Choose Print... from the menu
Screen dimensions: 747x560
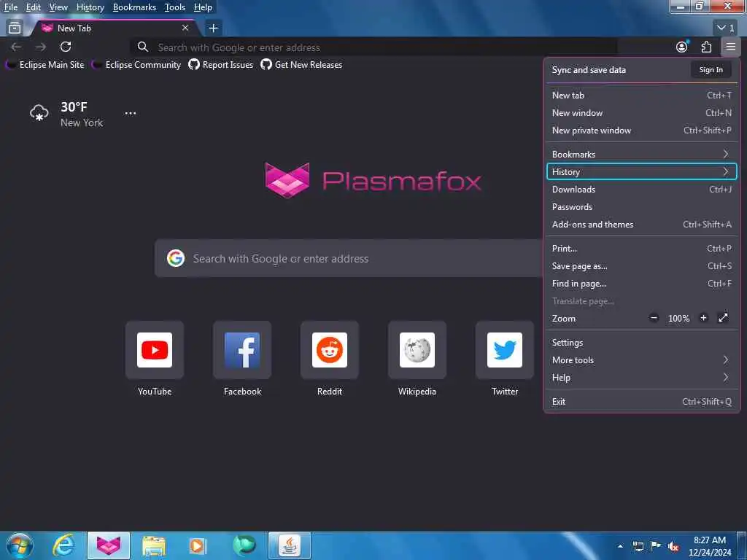tap(642, 249)
